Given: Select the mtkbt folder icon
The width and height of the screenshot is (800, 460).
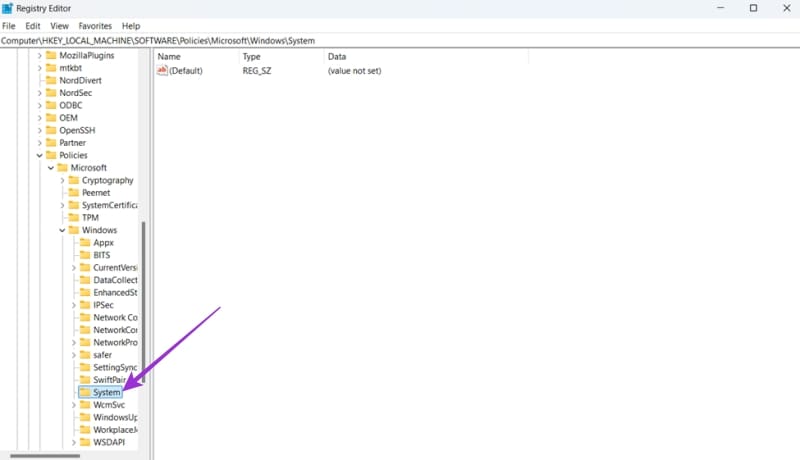Looking at the screenshot, I should pyautogui.click(x=51, y=67).
